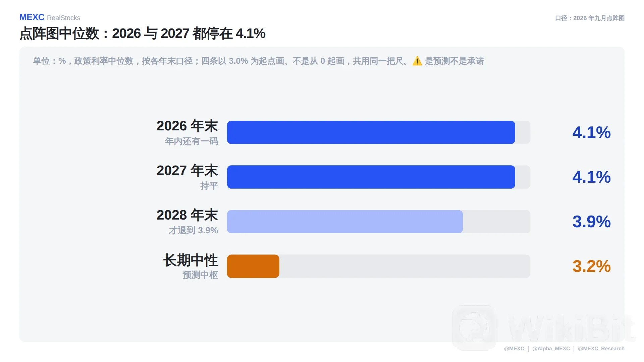The height and width of the screenshot is (362, 644).
Task: Click the chart title 点阵图中位数
Action: tap(59, 34)
